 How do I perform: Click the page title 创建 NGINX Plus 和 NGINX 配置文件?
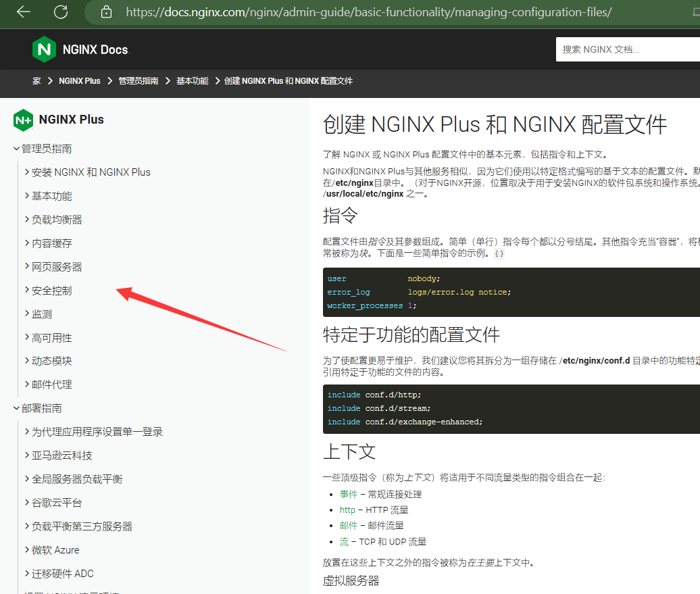495,124
